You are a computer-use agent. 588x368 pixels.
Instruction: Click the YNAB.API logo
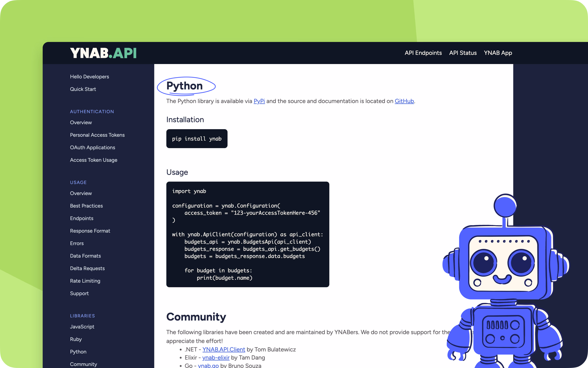(x=103, y=53)
